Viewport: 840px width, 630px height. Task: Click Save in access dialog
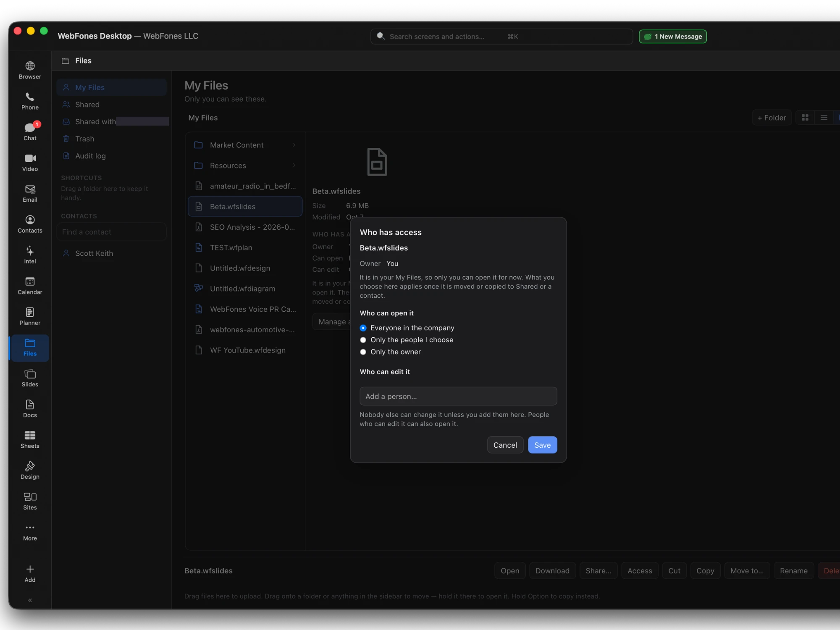[x=542, y=445]
